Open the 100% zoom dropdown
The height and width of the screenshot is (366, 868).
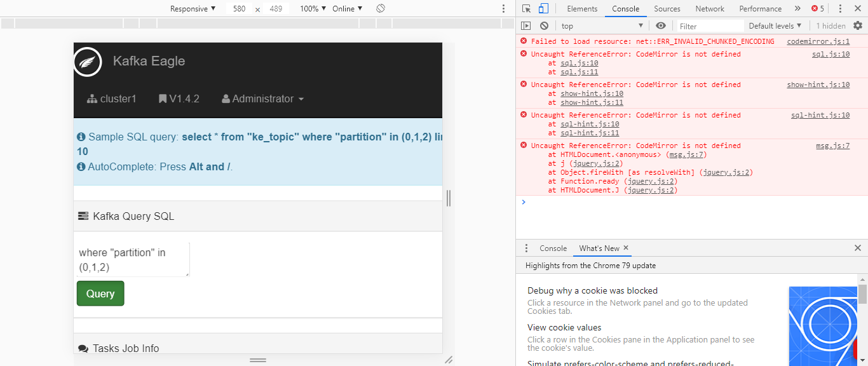click(x=313, y=9)
